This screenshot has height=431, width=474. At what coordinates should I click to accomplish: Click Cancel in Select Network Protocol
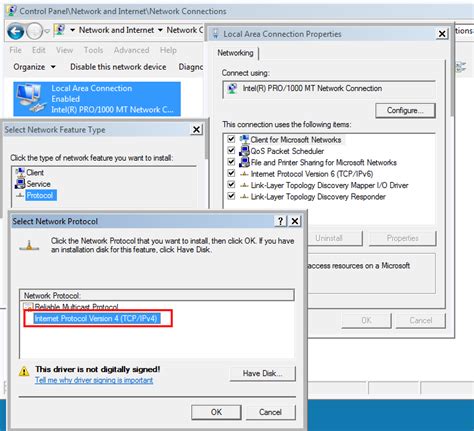[x=270, y=412]
